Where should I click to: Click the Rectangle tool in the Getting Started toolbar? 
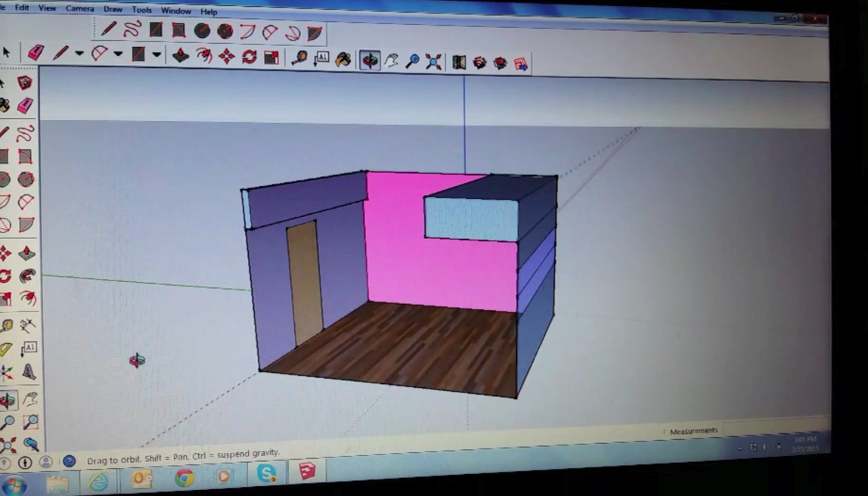tap(138, 54)
